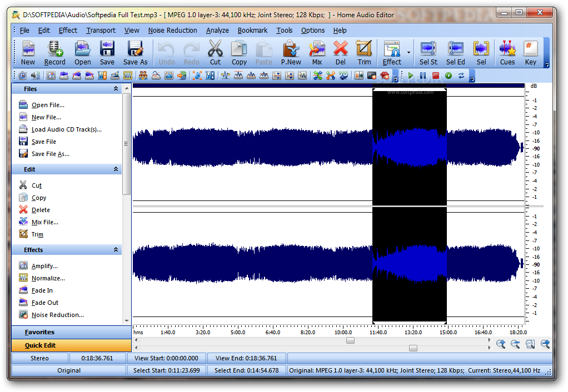Click the sidebar scroll up arrow

(x=126, y=88)
